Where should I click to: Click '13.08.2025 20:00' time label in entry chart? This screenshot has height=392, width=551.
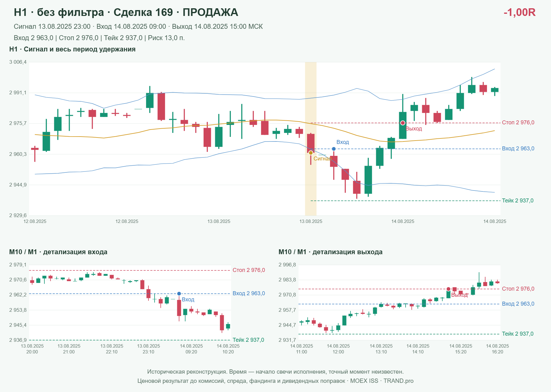[32, 349]
